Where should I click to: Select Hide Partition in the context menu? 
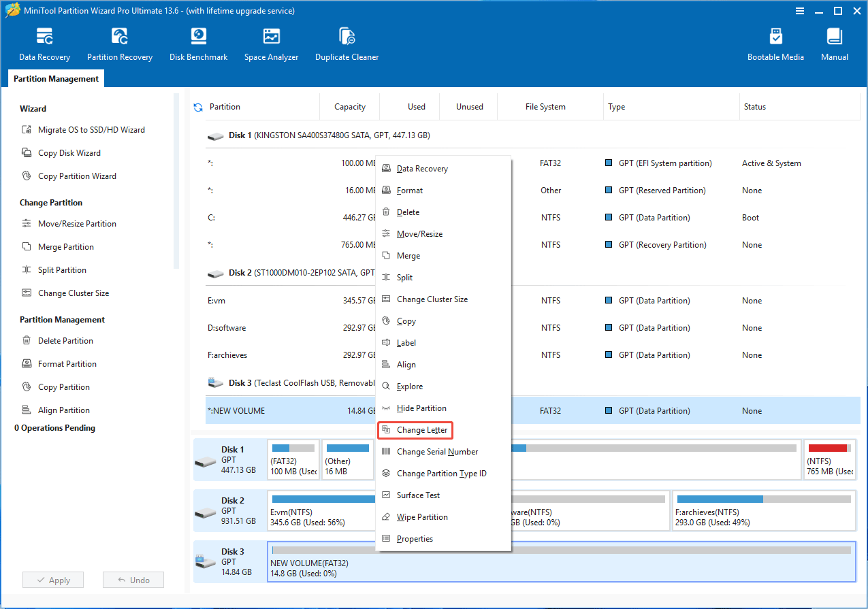pyautogui.click(x=443, y=408)
